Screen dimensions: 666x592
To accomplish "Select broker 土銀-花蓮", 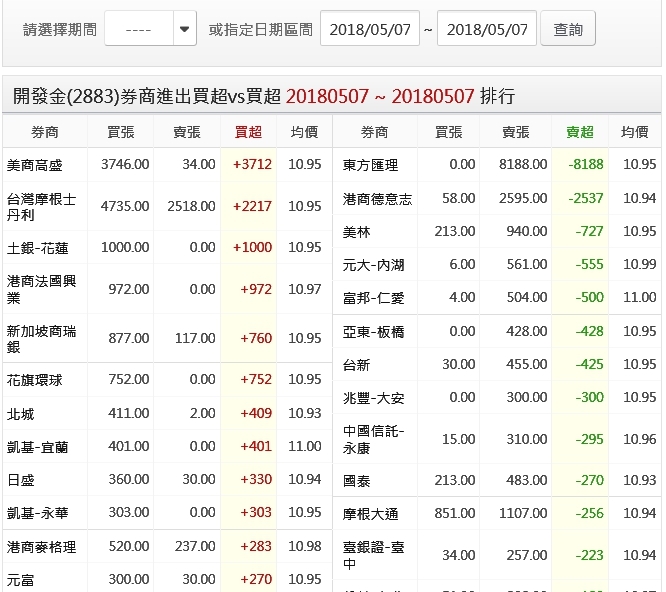I will (37, 248).
